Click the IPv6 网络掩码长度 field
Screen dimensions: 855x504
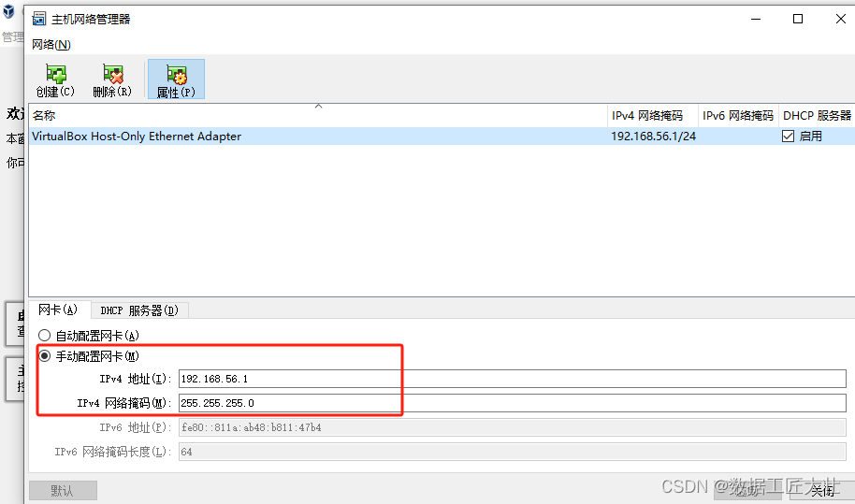[x=512, y=452]
